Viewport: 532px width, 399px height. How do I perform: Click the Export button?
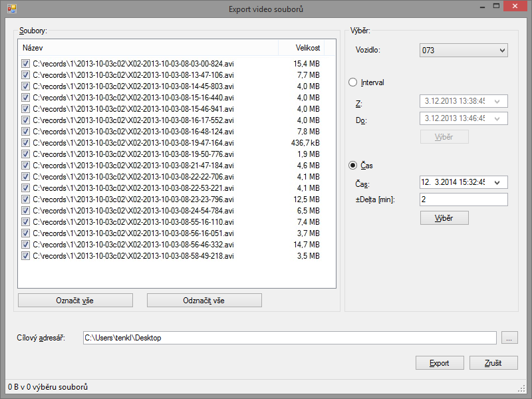point(440,362)
